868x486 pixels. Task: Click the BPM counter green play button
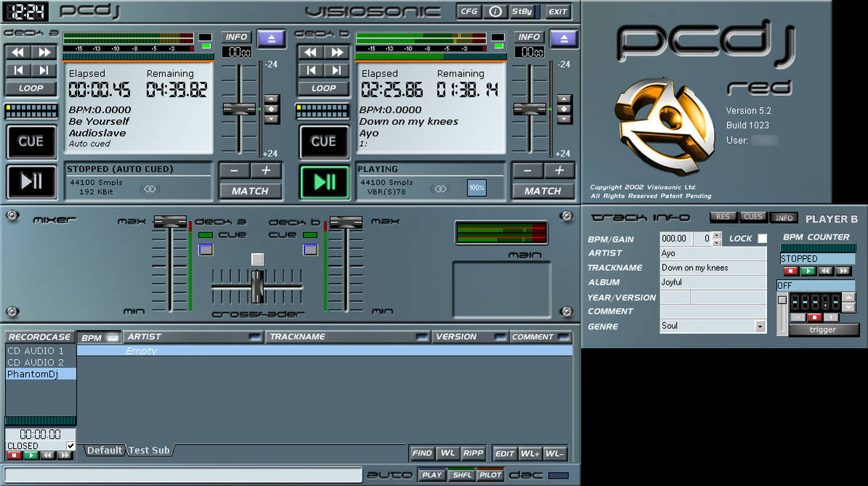click(808, 271)
